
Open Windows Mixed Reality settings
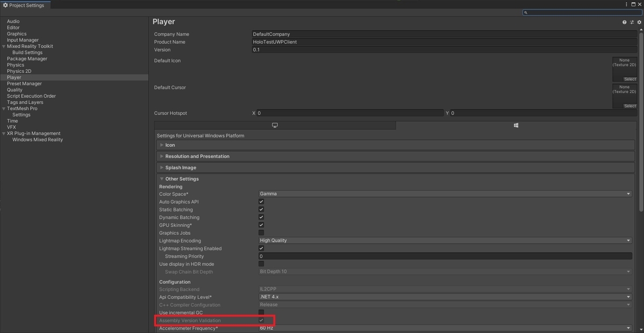38,139
